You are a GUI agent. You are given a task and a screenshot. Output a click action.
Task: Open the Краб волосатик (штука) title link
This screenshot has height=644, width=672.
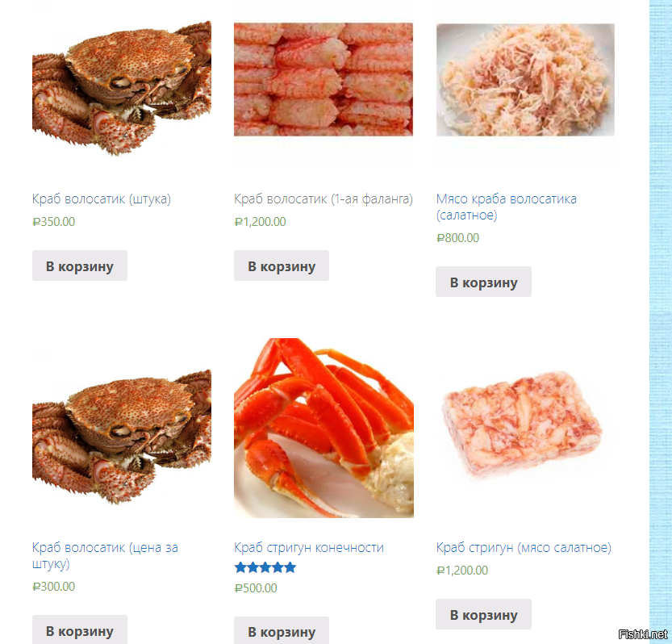[102, 199]
